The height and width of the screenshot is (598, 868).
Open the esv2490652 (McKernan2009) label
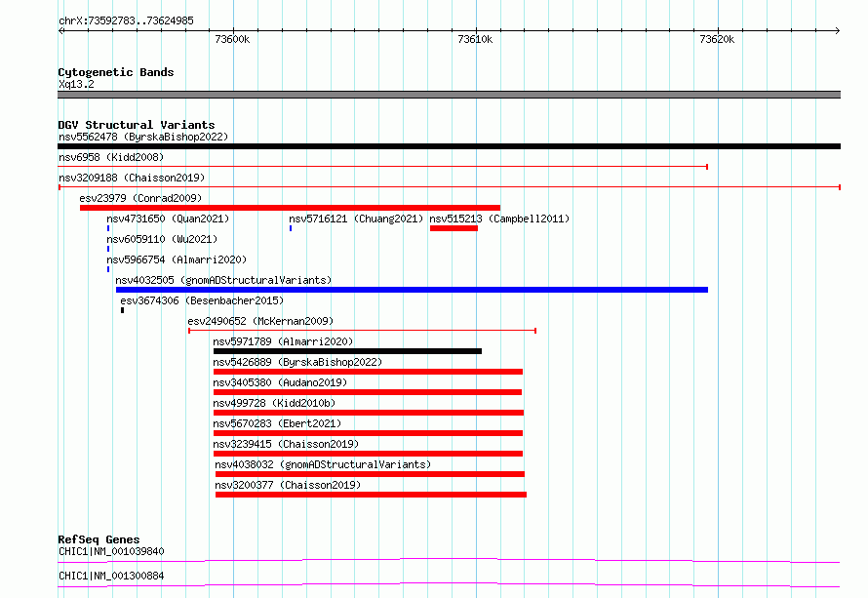(260, 321)
